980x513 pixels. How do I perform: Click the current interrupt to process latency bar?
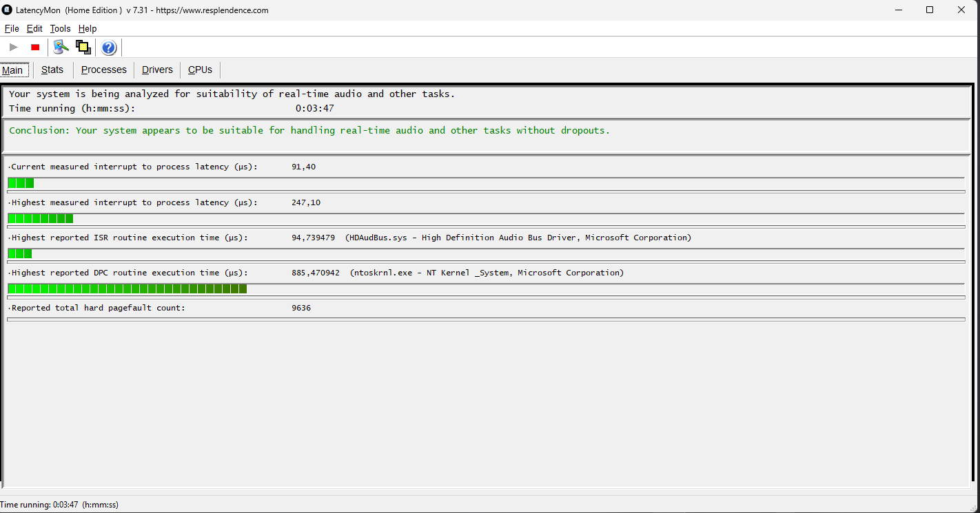[21, 183]
